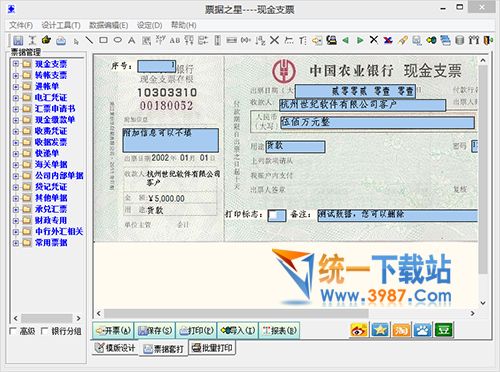
Task: Click the 导入(I) button
Action: pyautogui.click(x=238, y=331)
